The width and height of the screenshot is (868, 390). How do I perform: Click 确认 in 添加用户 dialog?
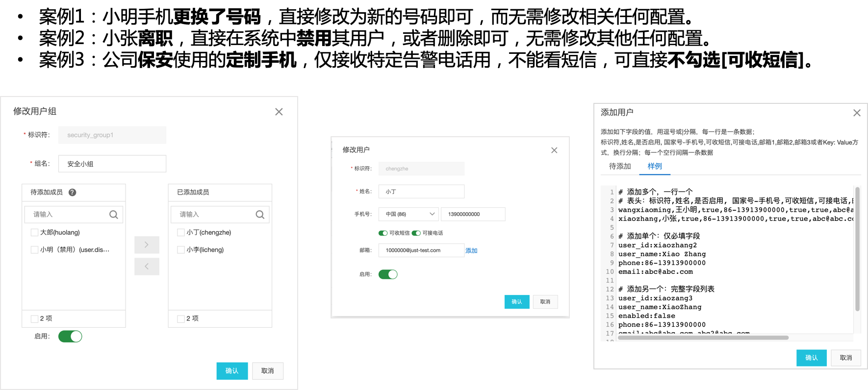click(x=812, y=358)
